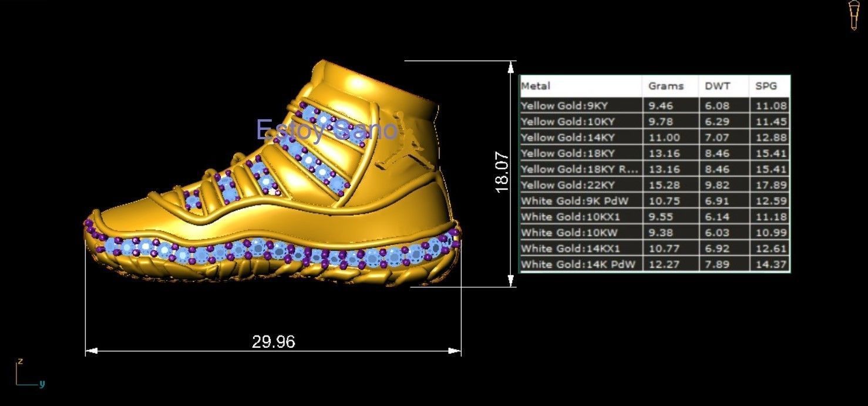Click the 9.46 grams value
Screen dimensions: 868x406
tap(661, 106)
